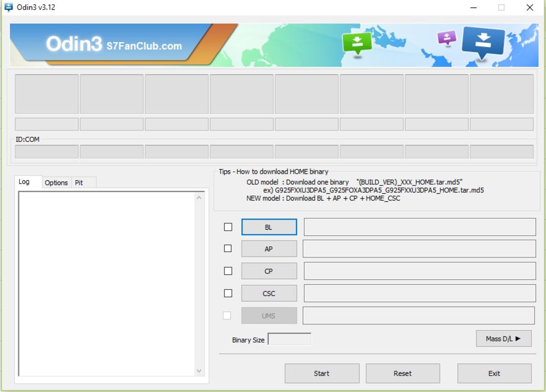Click the 'Tips - How to download HOME binary' heading
546x392 pixels.
[x=274, y=172]
